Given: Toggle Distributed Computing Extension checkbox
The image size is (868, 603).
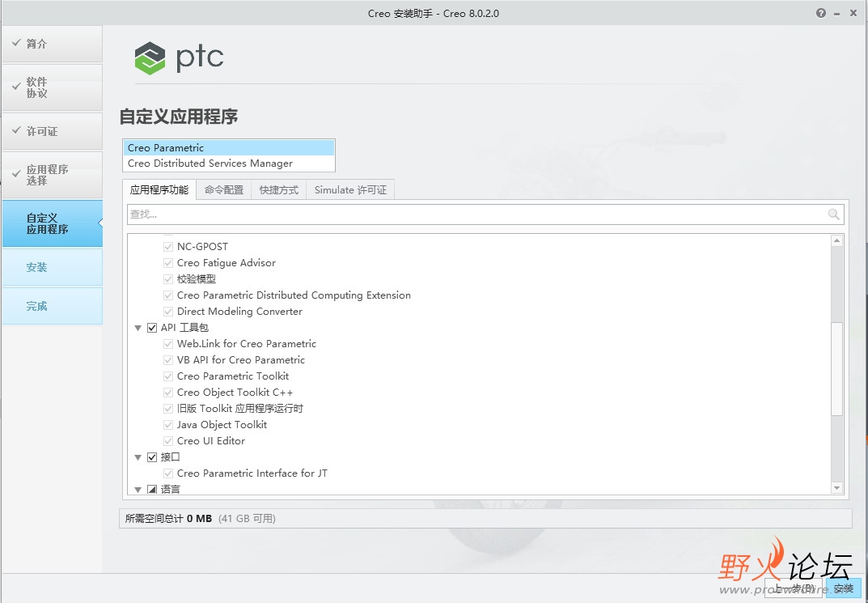Looking at the screenshot, I should pos(168,295).
